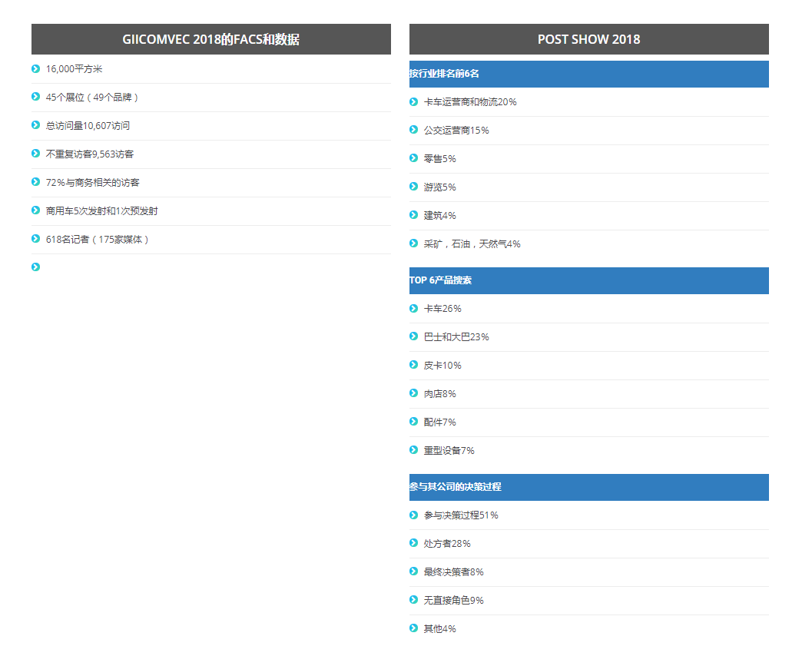
Task: Click the arrow icon next to 卡车运营商和物流20%
Action: (413, 102)
